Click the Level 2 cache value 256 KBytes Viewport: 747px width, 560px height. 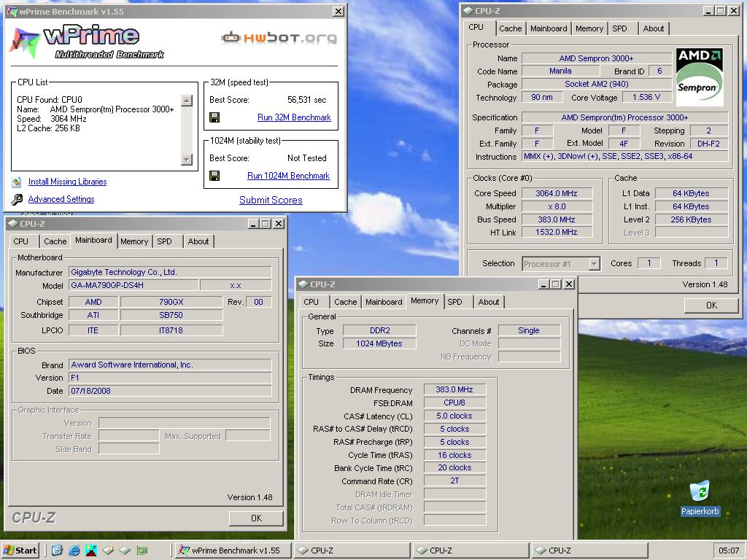click(x=692, y=219)
